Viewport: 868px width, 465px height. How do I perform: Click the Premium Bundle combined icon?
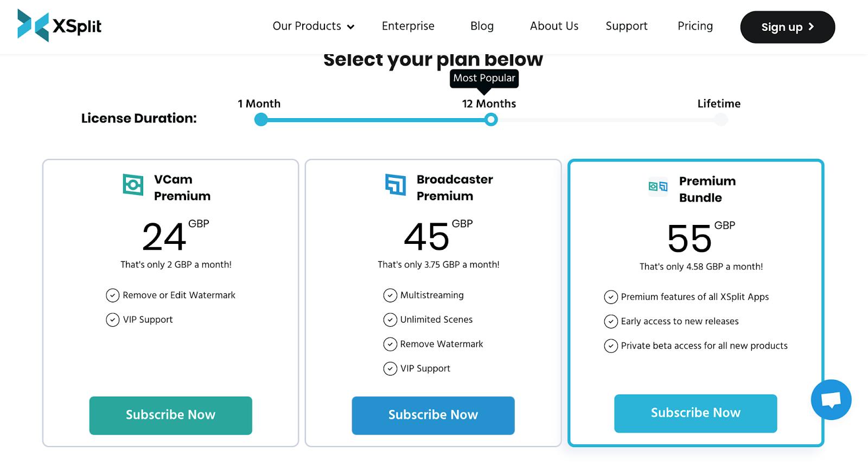pos(658,186)
